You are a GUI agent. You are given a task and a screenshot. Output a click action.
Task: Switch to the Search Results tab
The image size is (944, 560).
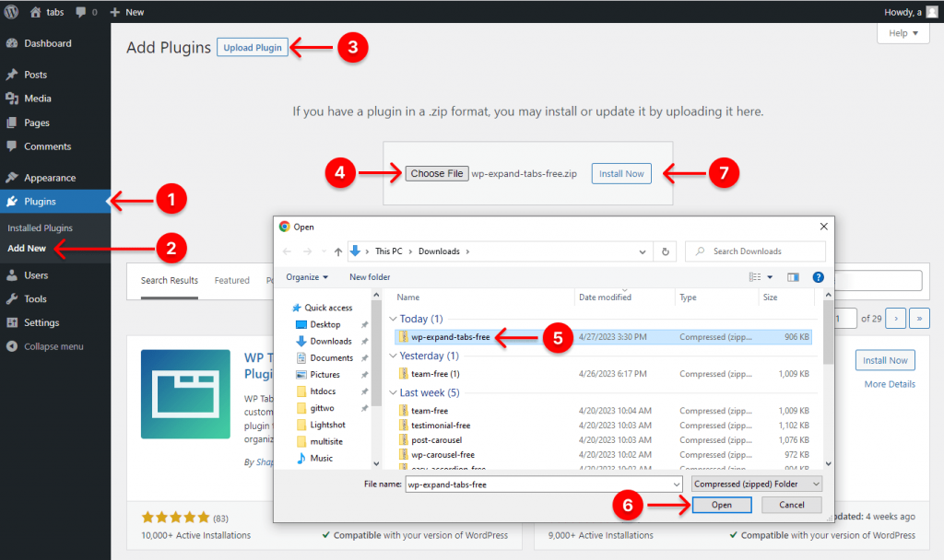tap(170, 280)
